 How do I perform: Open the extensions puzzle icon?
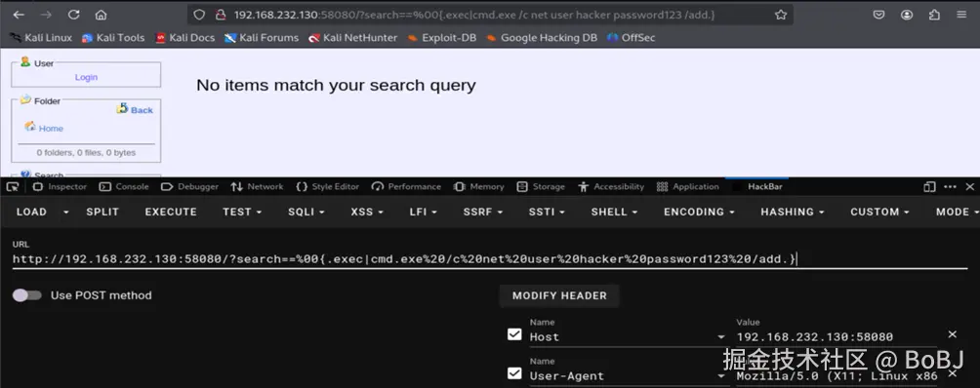coord(934,15)
